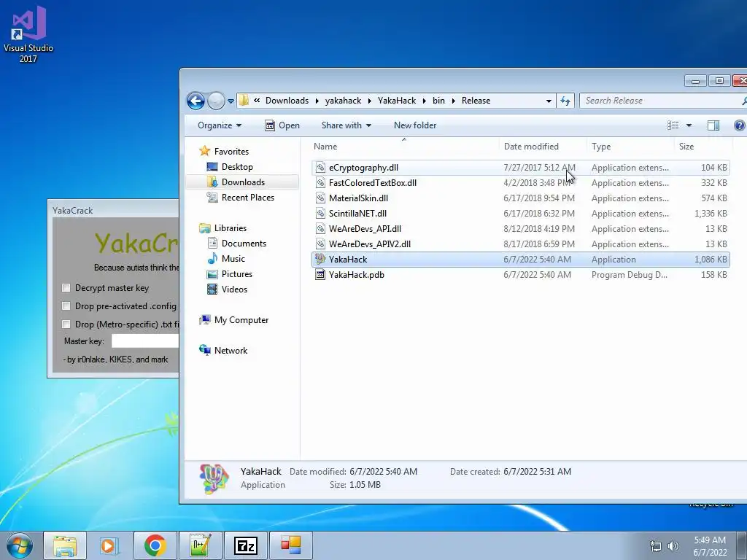Click Downloads in the address breadcrumb
The height and width of the screenshot is (560, 747).
287,101
